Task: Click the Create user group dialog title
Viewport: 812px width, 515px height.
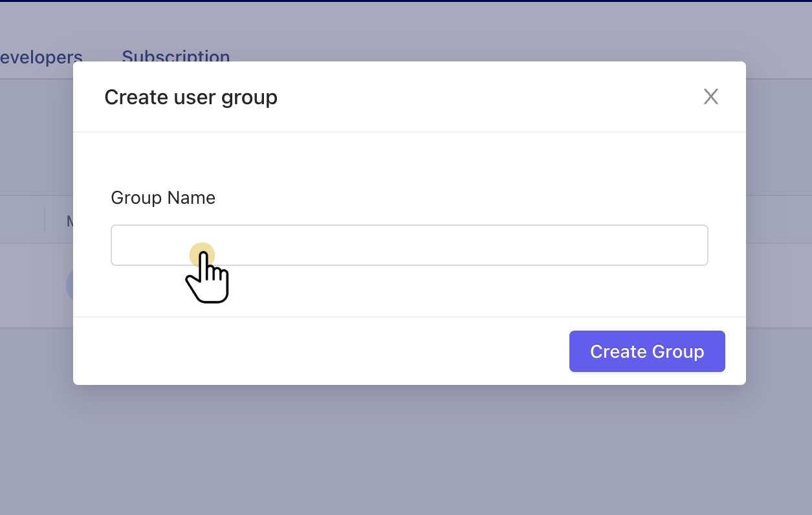Action: coord(190,97)
